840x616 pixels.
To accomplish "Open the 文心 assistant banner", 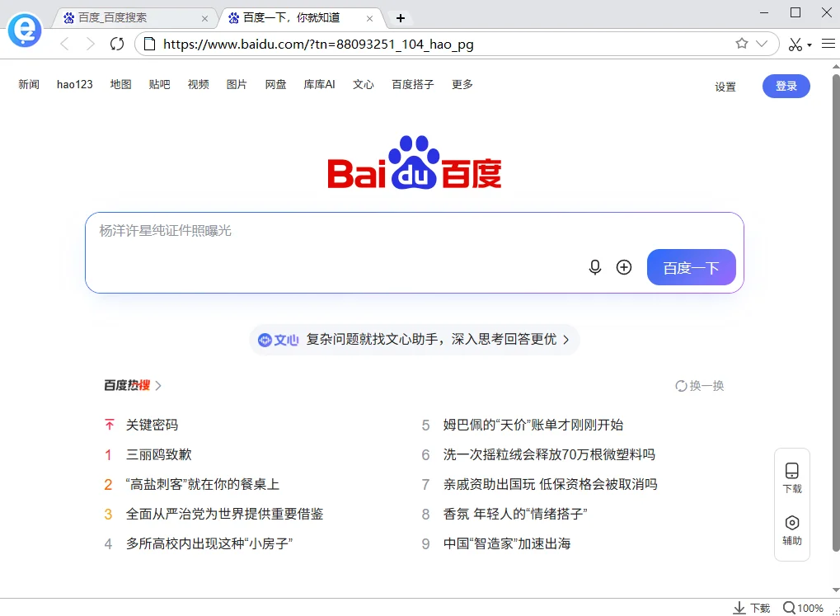I will tap(415, 340).
